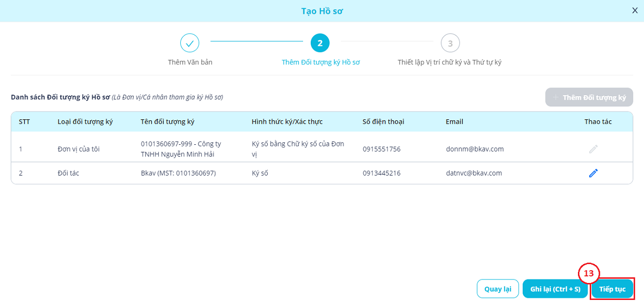
Task: Save with the Ghi lại (Ctrl + S) button
Action: coord(555,289)
